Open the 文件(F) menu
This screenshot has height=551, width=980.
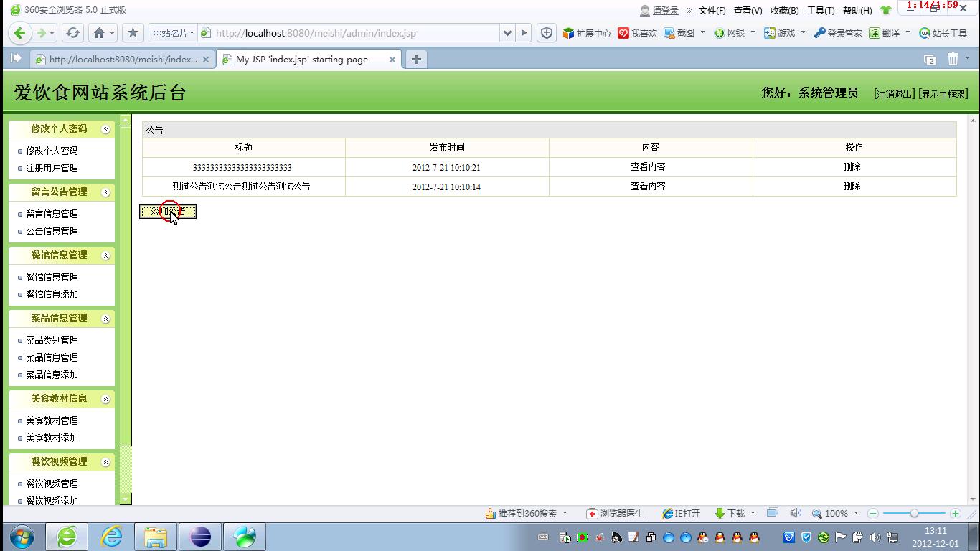712,10
